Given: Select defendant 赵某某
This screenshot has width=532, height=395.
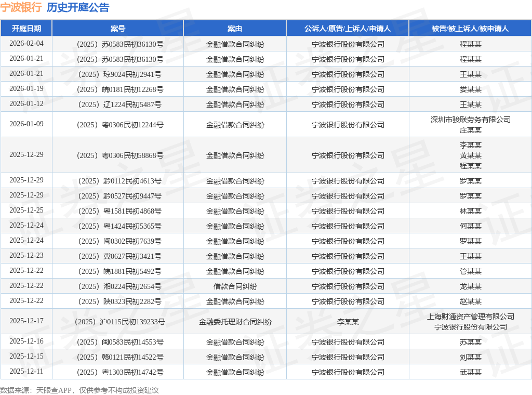Looking at the screenshot, I should point(470,301).
